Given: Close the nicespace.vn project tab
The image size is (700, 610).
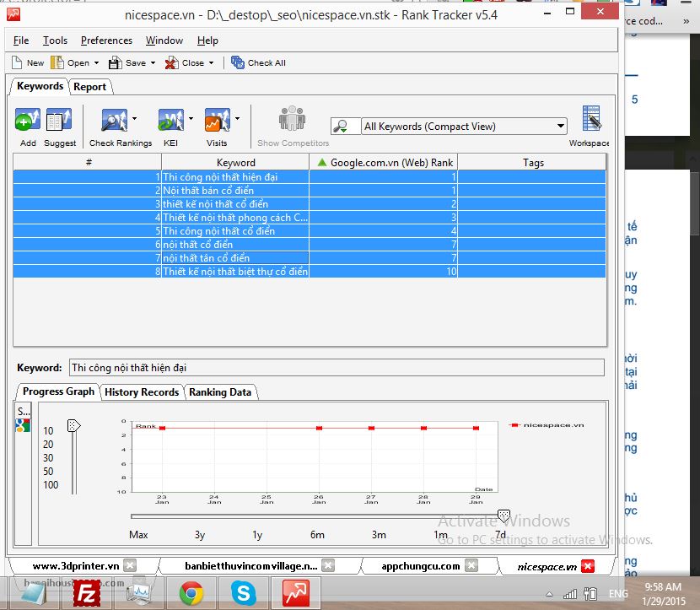Looking at the screenshot, I should pos(588,566).
